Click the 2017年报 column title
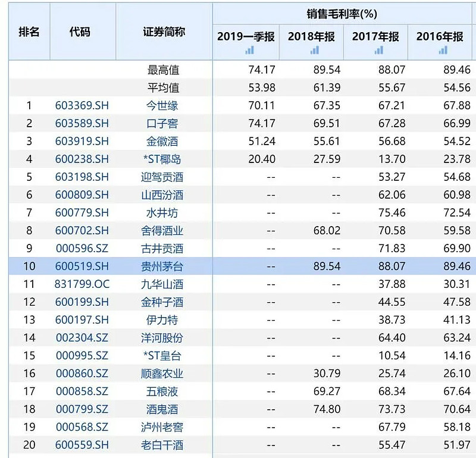 click(x=375, y=36)
